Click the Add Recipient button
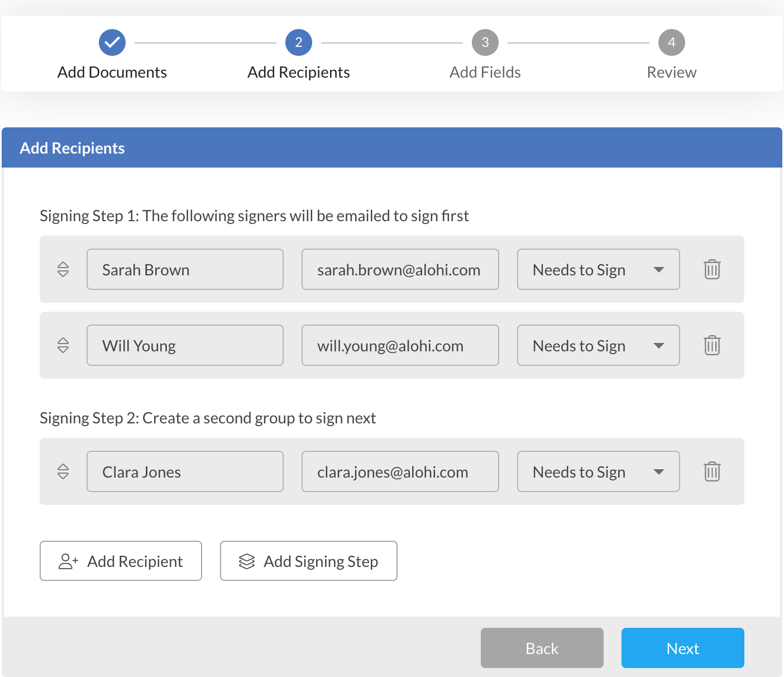784x677 pixels. [121, 561]
